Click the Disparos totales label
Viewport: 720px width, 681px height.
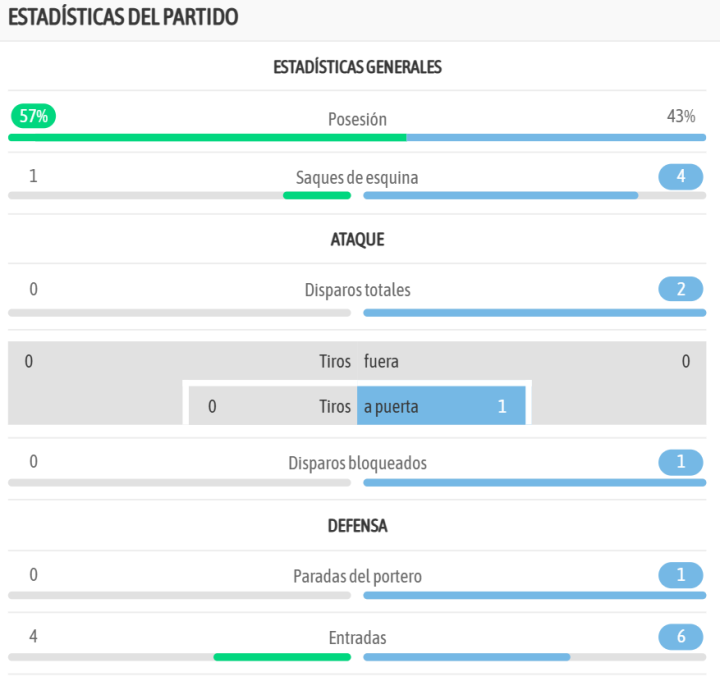(x=357, y=290)
